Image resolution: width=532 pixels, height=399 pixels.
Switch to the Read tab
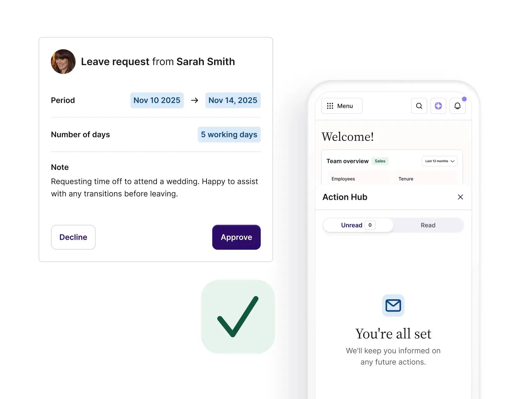428,225
